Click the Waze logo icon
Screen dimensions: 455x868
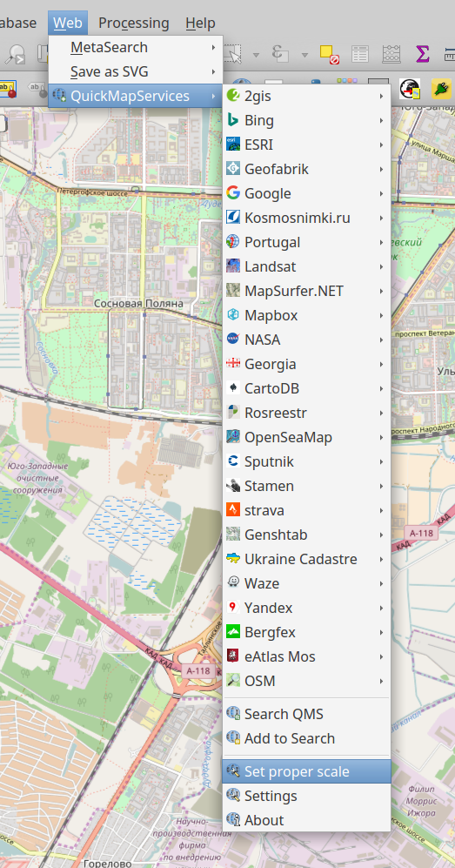click(233, 583)
